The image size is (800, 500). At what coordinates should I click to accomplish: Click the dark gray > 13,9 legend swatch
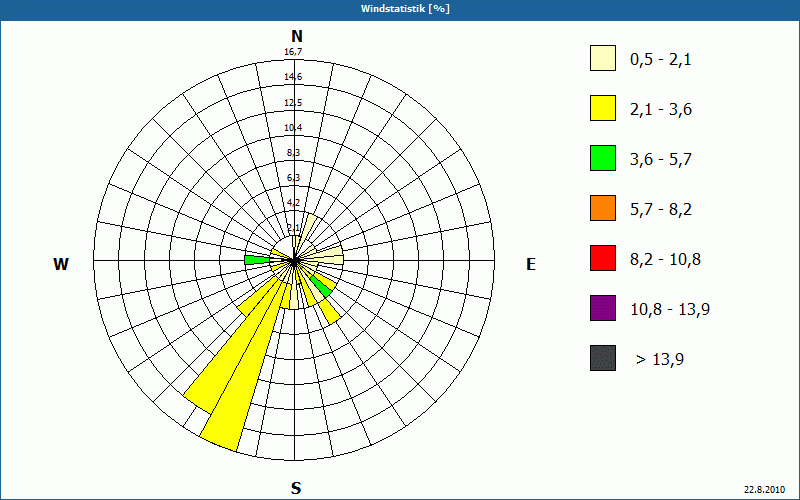coord(603,358)
